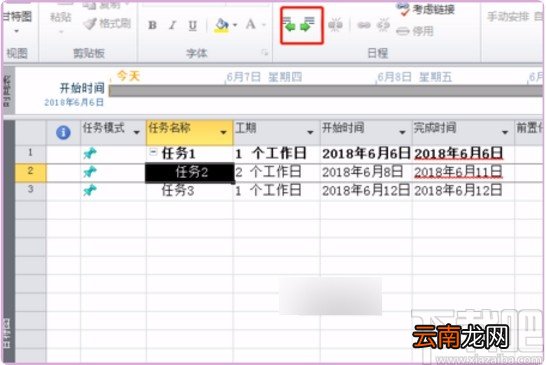Click the 完成时间 column header
The width and height of the screenshot is (546, 365).
[463, 132]
